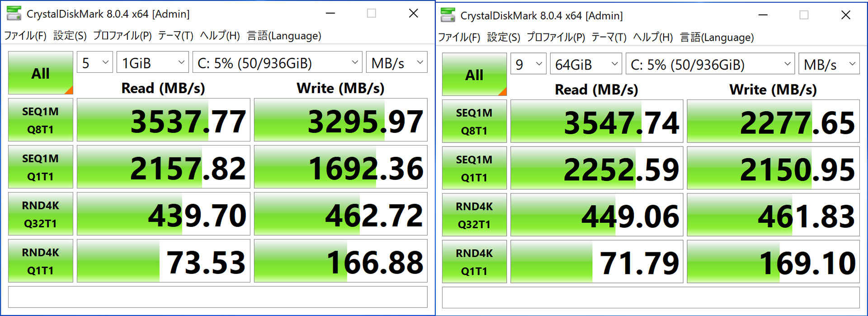Open test size dropdown showing 64GiB
This screenshot has width=868, height=316.
pyautogui.click(x=586, y=64)
